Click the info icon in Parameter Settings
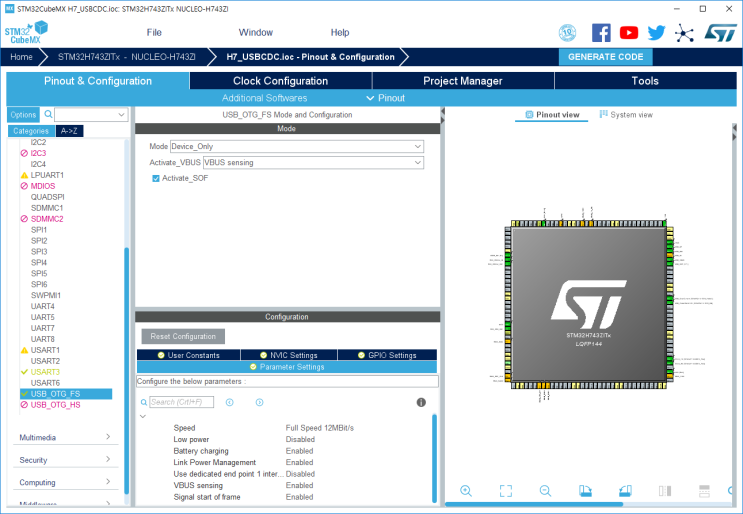This screenshot has width=743, height=514. click(x=421, y=402)
